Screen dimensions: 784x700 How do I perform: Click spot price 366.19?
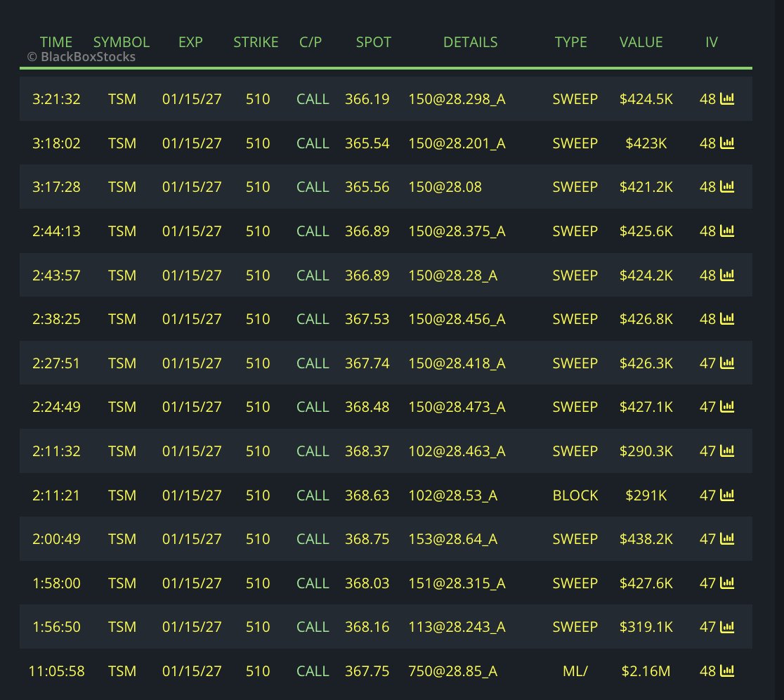367,99
